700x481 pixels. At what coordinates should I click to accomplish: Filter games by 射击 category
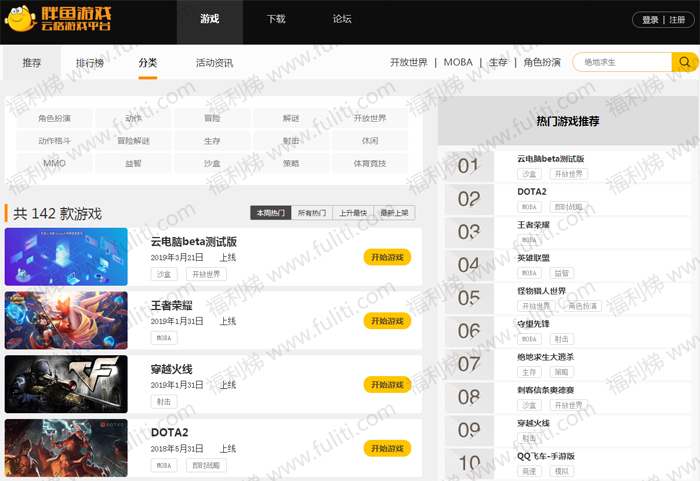point(291,141)
